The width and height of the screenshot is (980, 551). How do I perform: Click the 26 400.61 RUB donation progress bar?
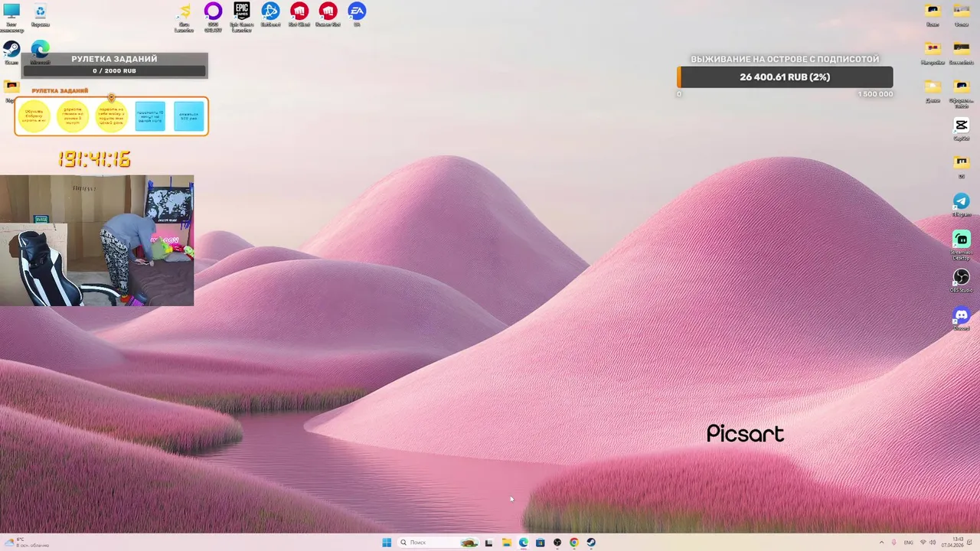pos(785,77)
